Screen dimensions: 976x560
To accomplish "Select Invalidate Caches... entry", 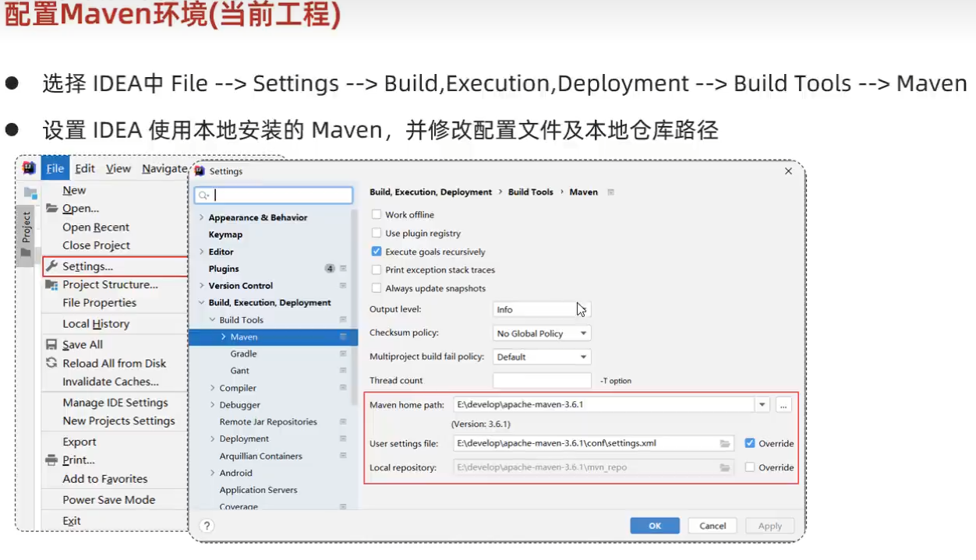I will [x=110, y=382].
